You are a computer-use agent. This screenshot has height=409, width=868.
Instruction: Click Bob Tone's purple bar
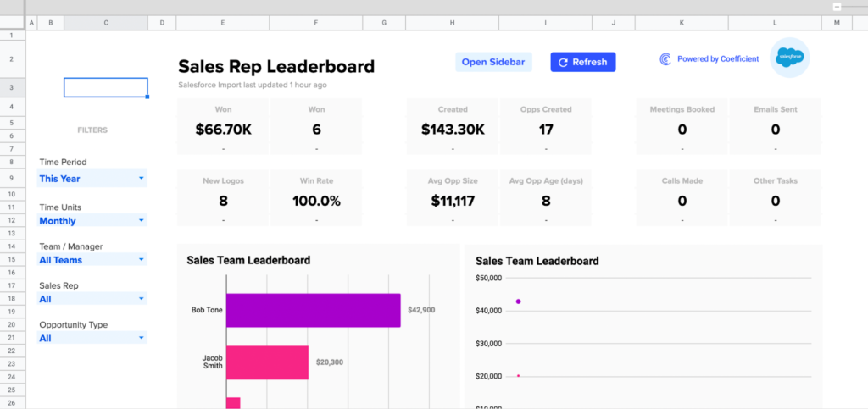313,310
